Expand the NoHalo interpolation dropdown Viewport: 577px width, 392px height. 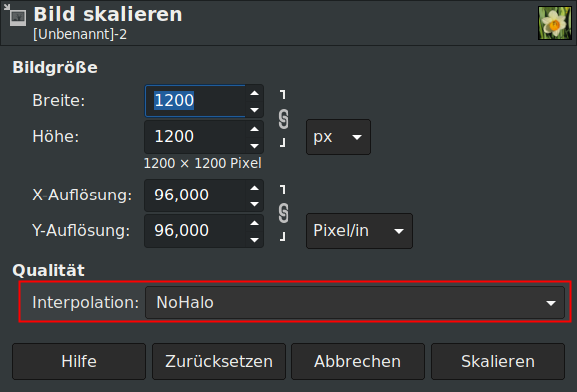354,302
